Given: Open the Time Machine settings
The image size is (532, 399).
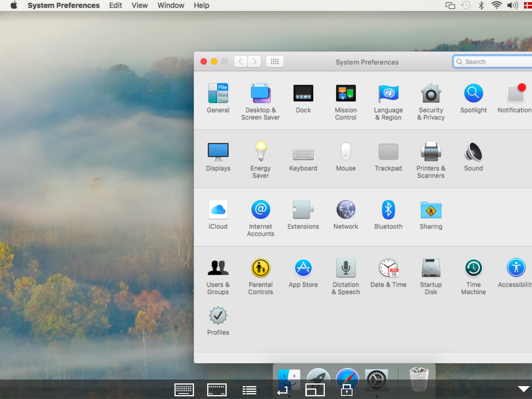Looking at the screenshot, I should pos(473,268).
